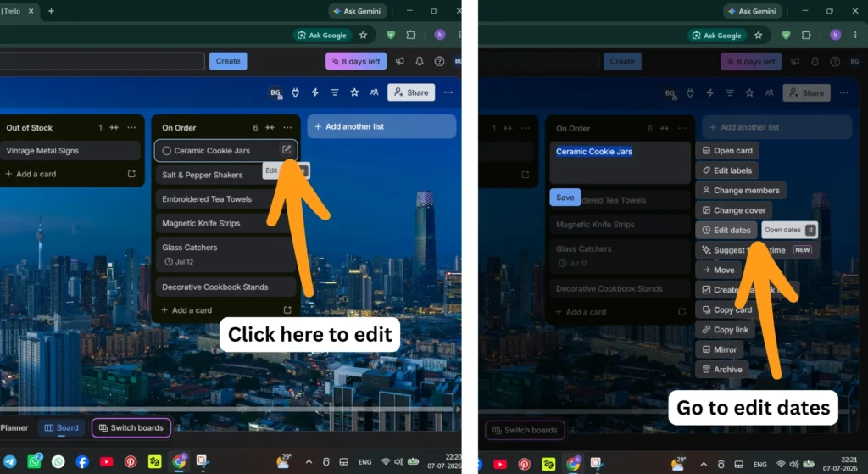868x474 pixels.
Task: Collapse the On Order list in left screenshot
Action: tap(270, 127)
